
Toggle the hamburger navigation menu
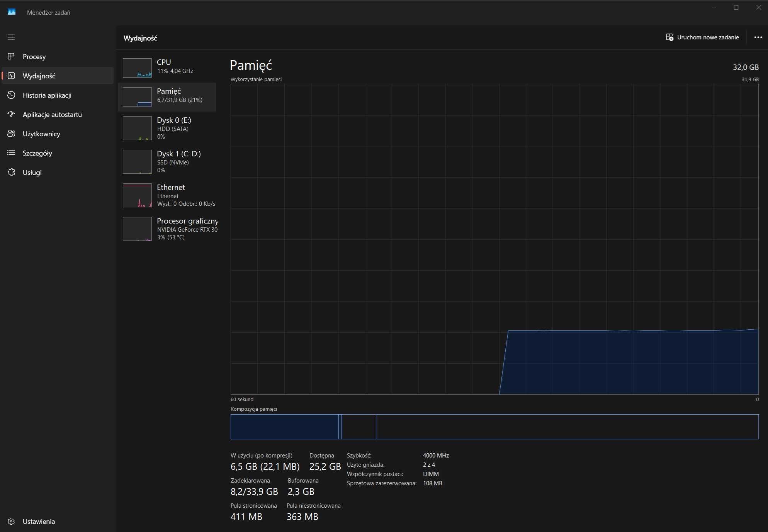pos(11,37)
